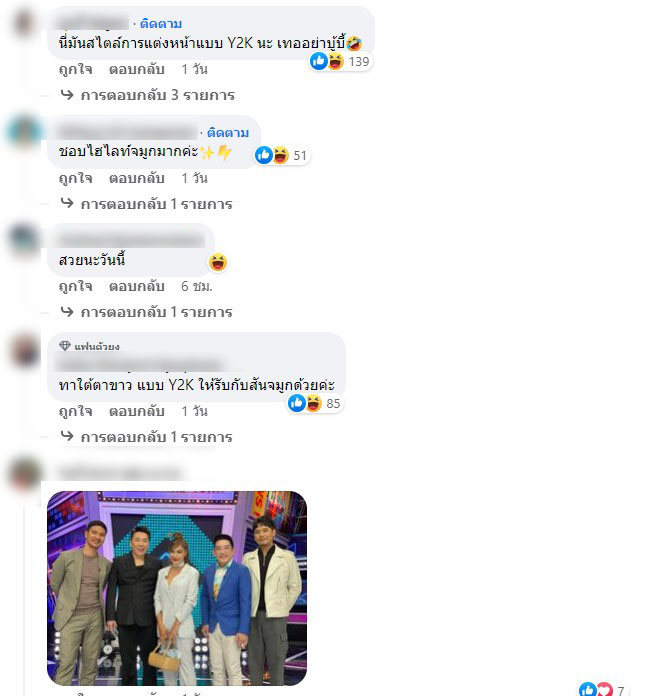672x696 pixels.
Task: Like the Y2K makeup comment with ถูกใจ
Action: [75, 69]
